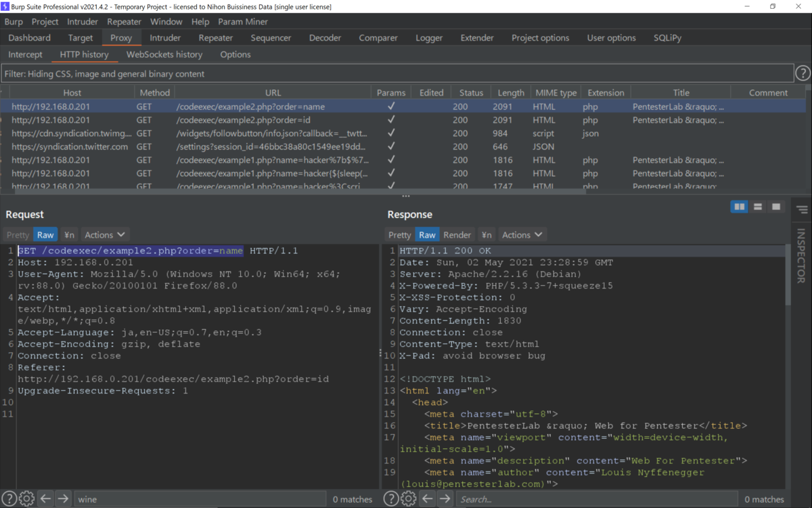Open response search settings gear icon
812x508 pixels.
click(409, 499)
